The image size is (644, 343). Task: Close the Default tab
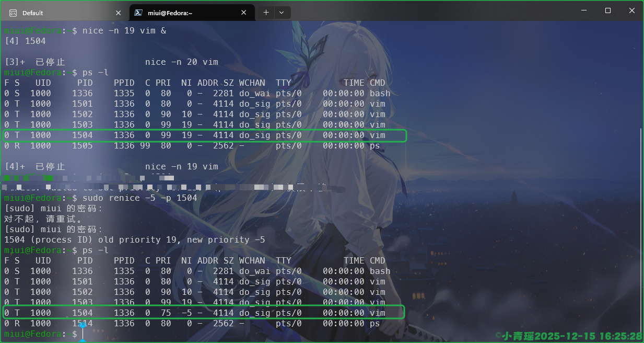pyautogui.click(x=119, y=13)
